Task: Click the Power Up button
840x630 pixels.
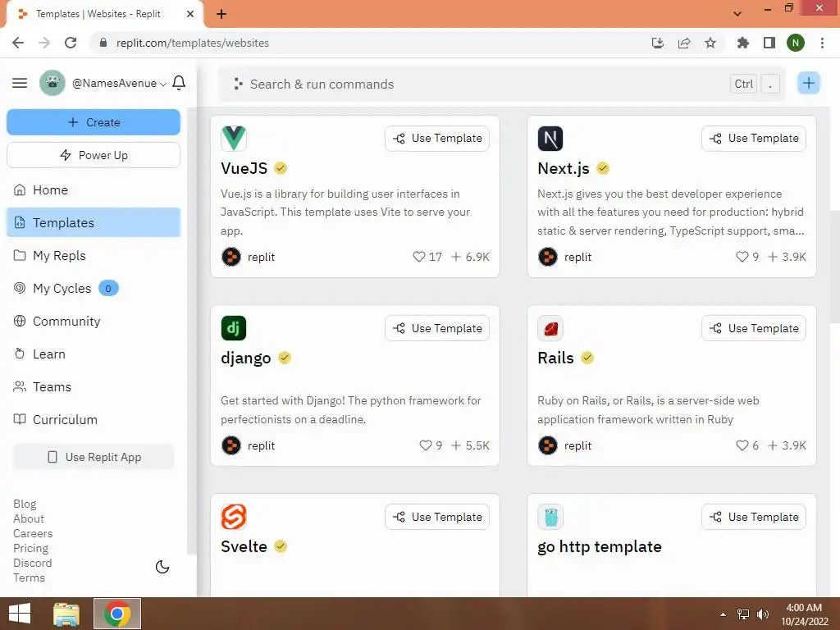Action: tap(94, 155)
